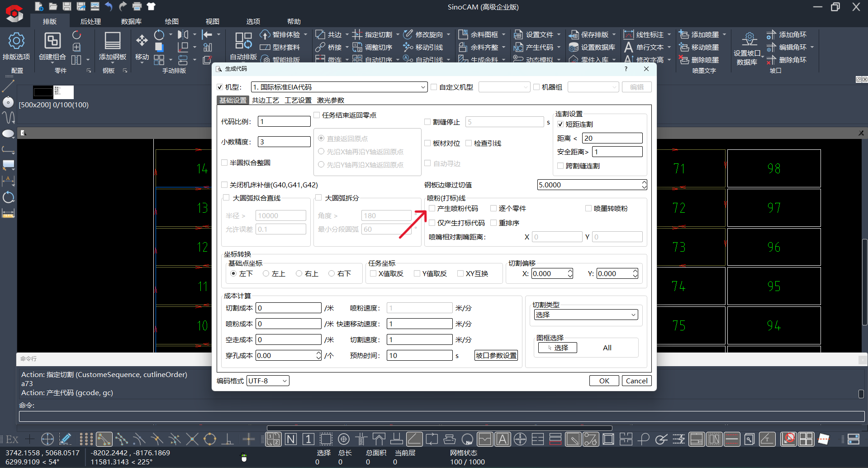Switch to 激光参数 tab
The image size is (868, 468).
point(331,100)
